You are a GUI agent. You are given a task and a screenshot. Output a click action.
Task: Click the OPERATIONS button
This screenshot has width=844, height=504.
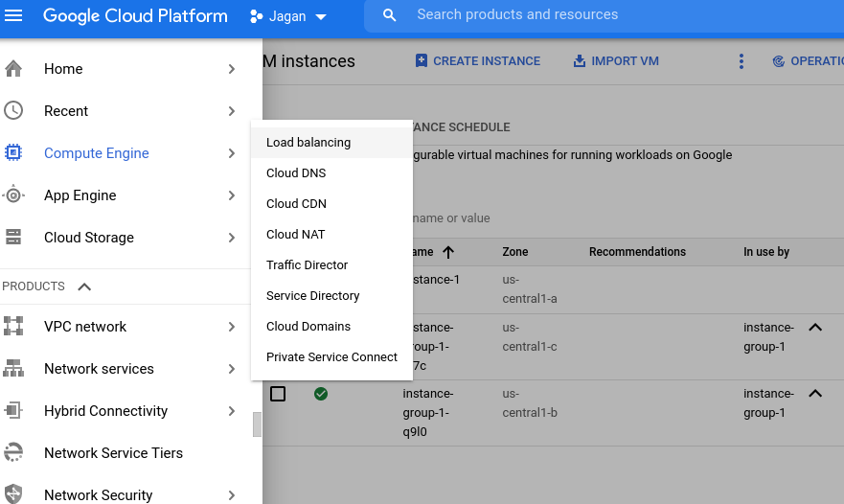(808, 61)
